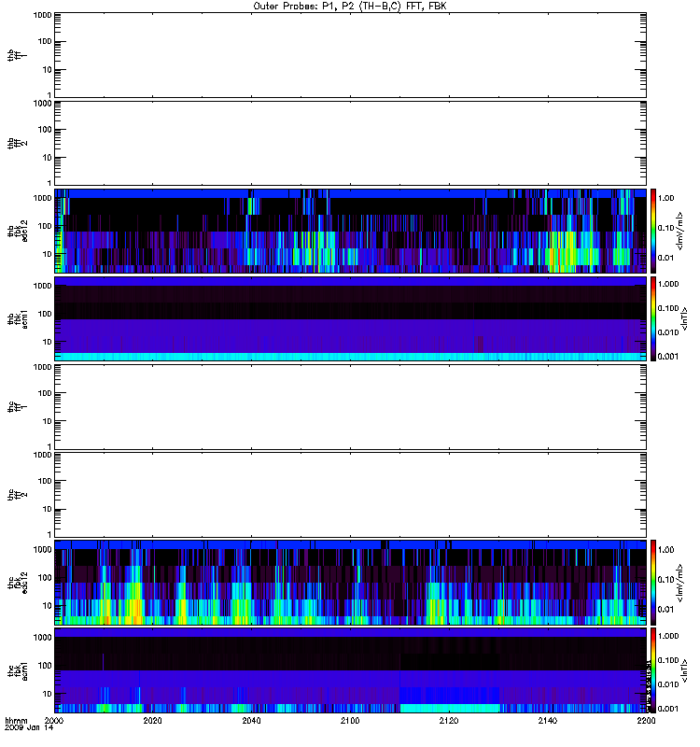
Task: Click the thc scm1 nT color bar
Action: [x=653, y=670]
